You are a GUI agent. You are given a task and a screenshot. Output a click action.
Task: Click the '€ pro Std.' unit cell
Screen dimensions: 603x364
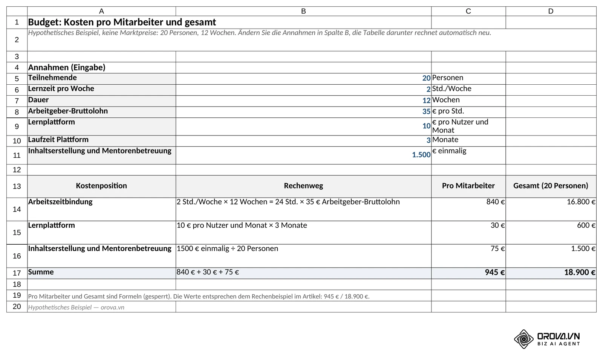coord(468,112)
